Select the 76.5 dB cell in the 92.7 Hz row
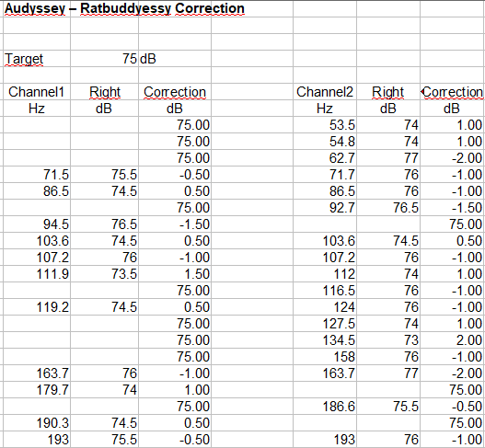 pos(388,208)
